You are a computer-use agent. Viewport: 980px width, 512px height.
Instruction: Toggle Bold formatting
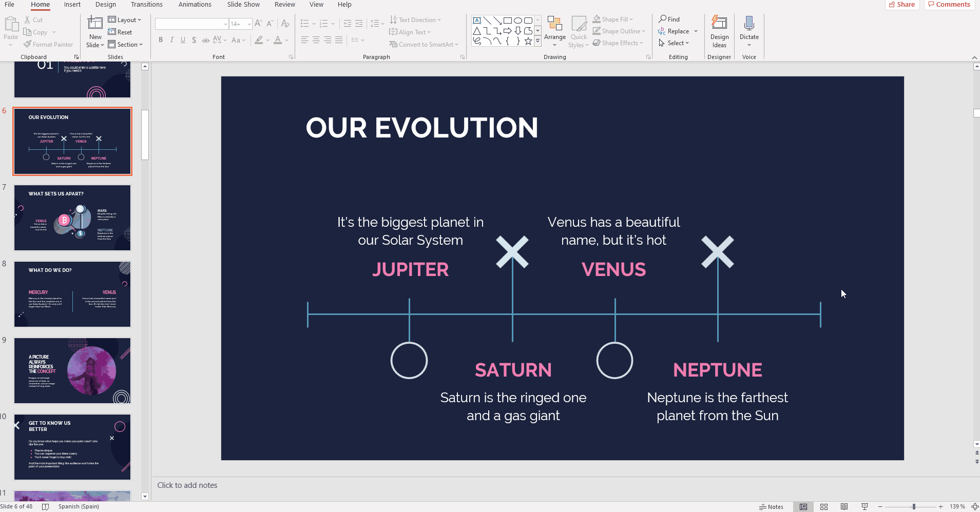coord(161,40)
